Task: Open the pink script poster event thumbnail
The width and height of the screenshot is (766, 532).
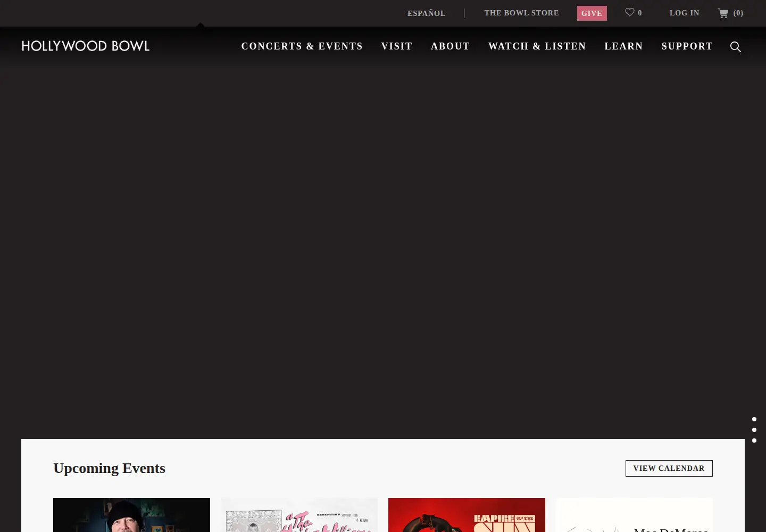Action: tap(299, 515)
